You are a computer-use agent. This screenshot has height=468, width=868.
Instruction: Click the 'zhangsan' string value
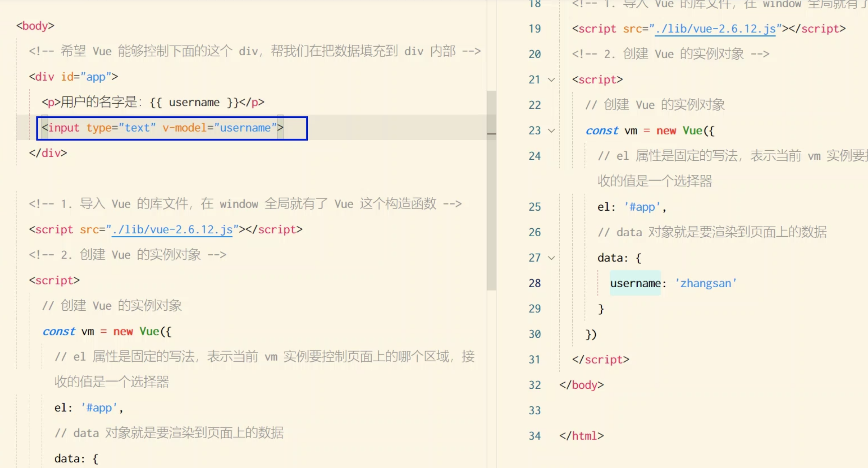(x=706, y=283)
